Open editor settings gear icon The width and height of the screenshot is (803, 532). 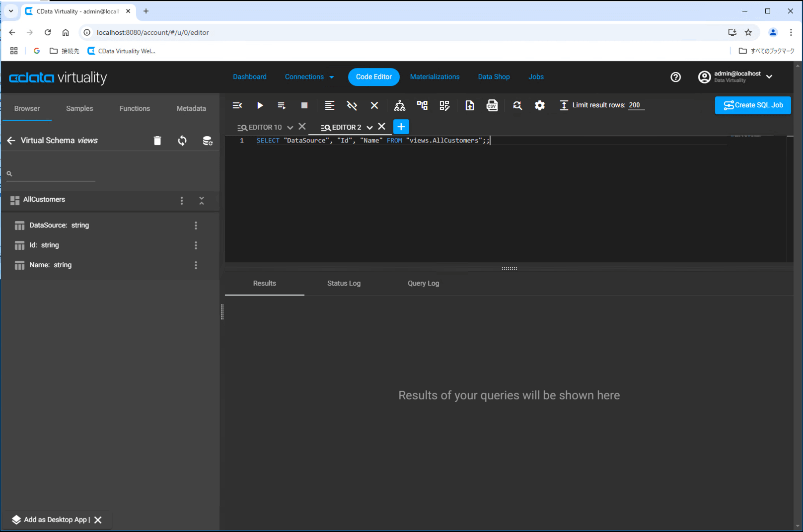click(x=540, y=105)
